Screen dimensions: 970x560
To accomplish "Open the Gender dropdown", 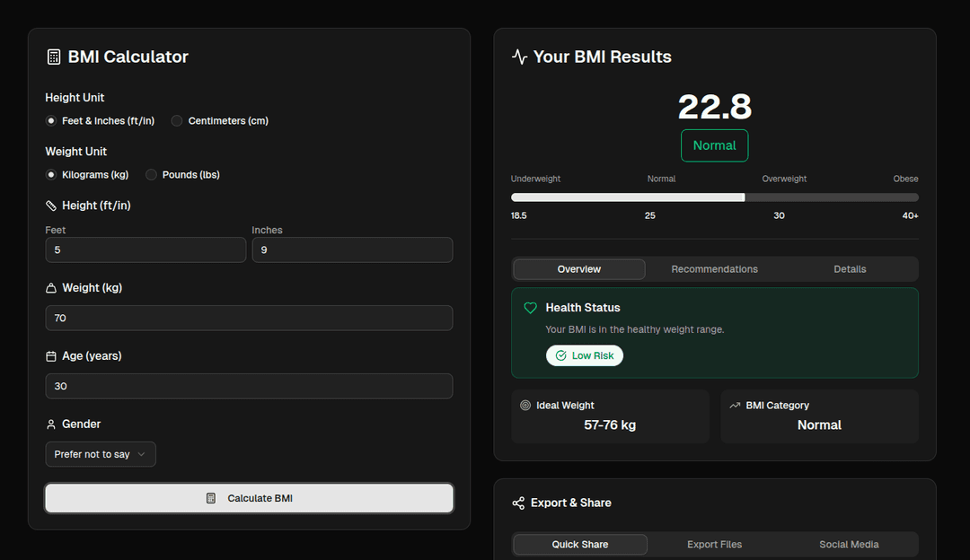I will 101,454.
